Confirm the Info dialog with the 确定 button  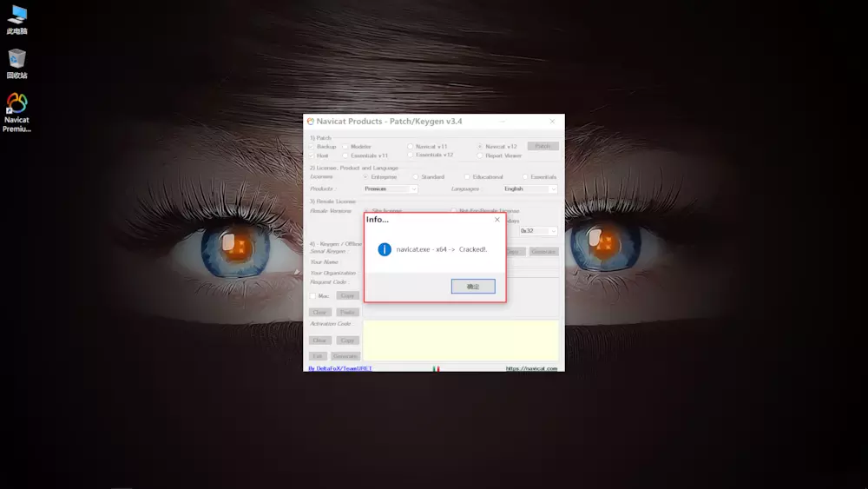coord(473,287)
